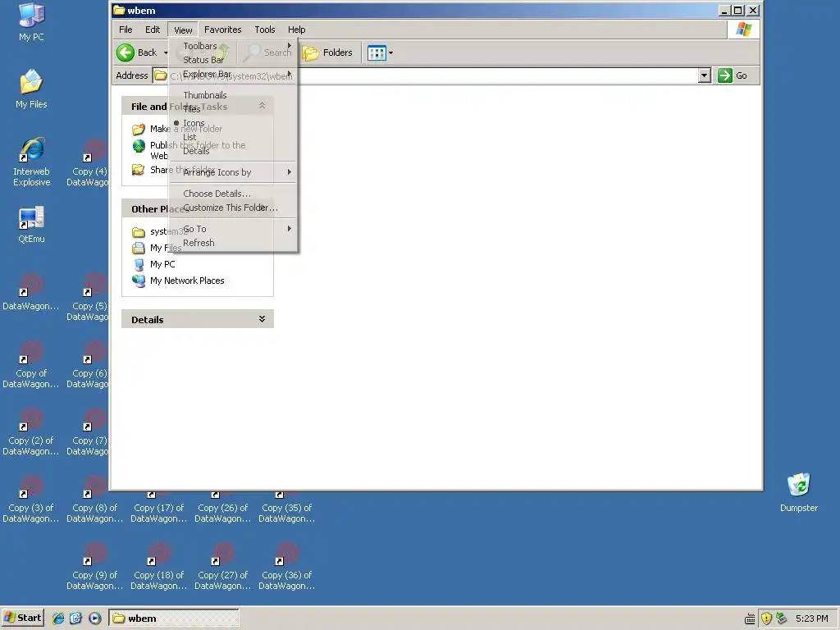840x630 pixels.
Task: Expand Arrange Icons by submenu
Action: pos(233,172)
